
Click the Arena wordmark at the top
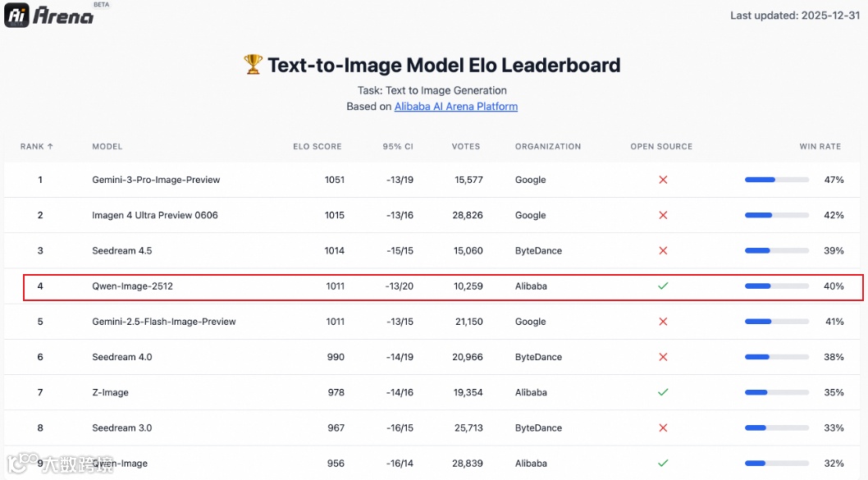pyautogui.click(x=63, y=16)
